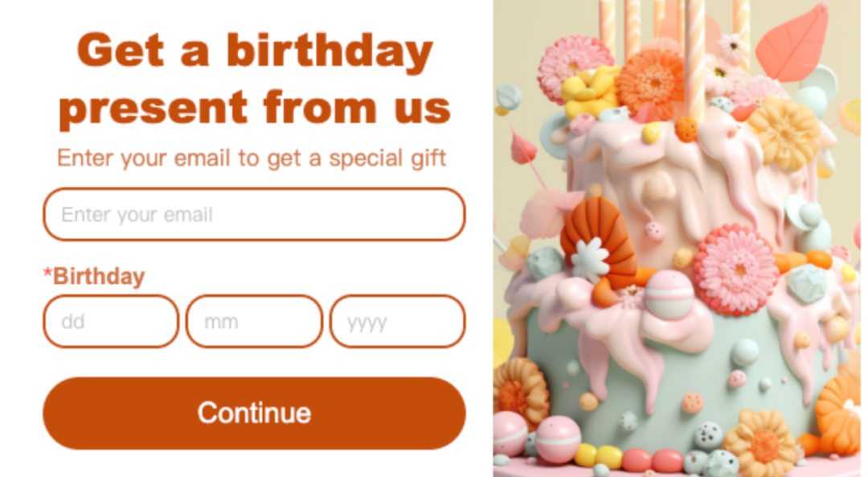Image resolution: width=868 pixels, height=477 pixels.
Task: Click the orange flower on top of the cake
Action: coord(650,82)
